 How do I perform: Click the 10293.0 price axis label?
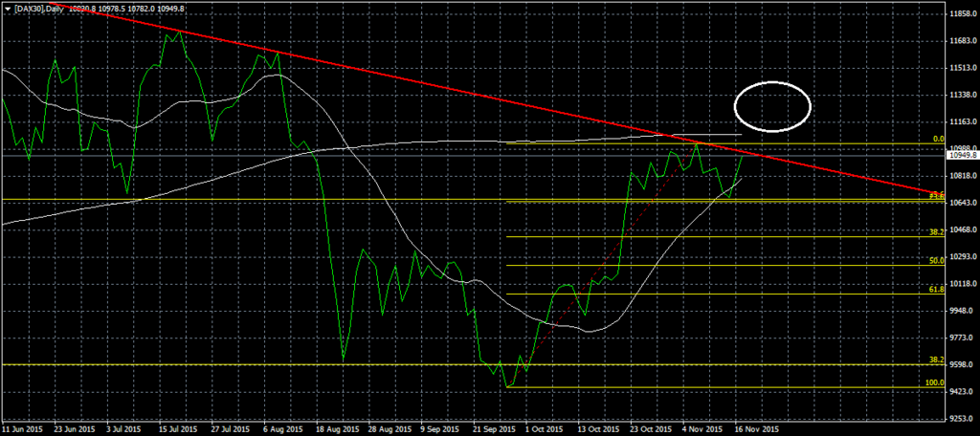[961, 256]
